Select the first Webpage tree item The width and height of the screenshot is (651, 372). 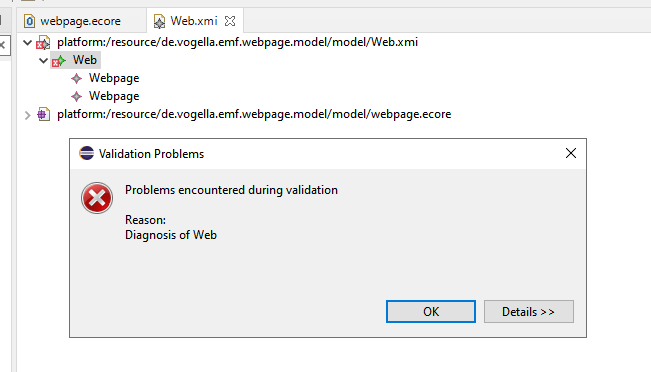[114, 78]
